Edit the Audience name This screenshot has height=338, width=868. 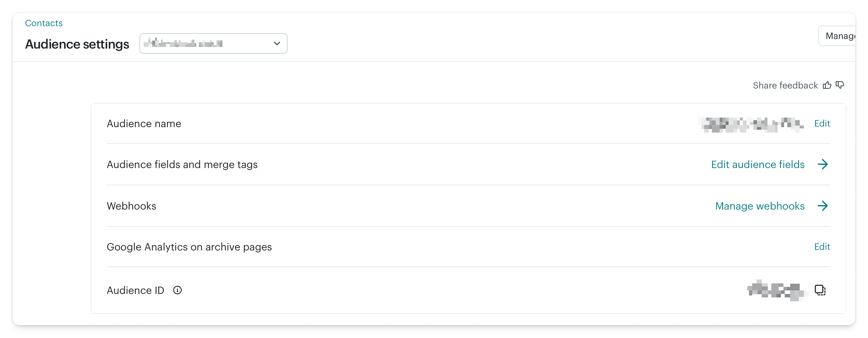click(822, 123)
